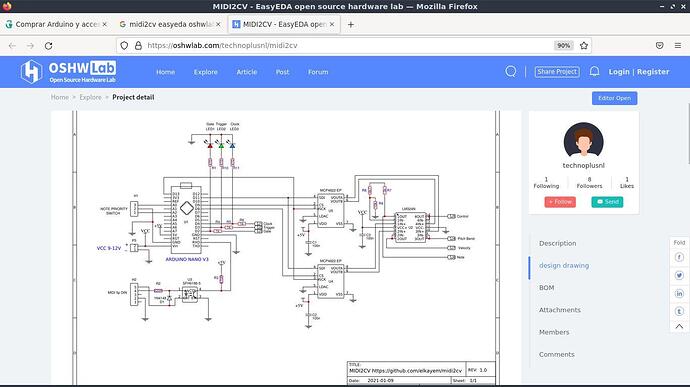Bookmark this page with the star
The width and height of the screenshot is (690, 387).
(584, 45)
